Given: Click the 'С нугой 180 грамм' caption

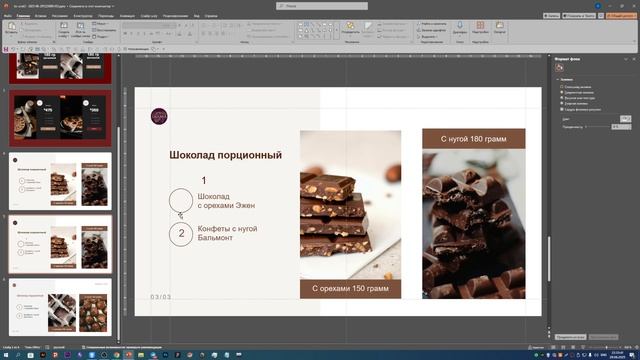Looking at the screenshot, I should point(473,139).
